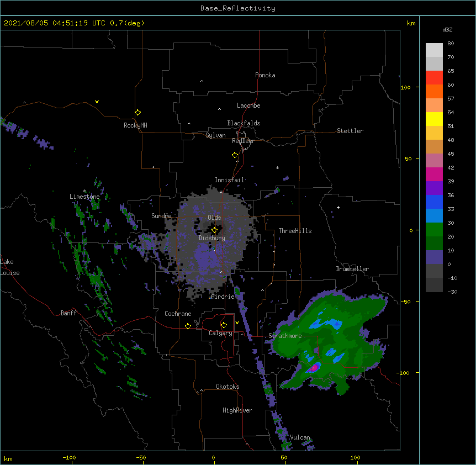Click the RockyMH label

[135, 125]
